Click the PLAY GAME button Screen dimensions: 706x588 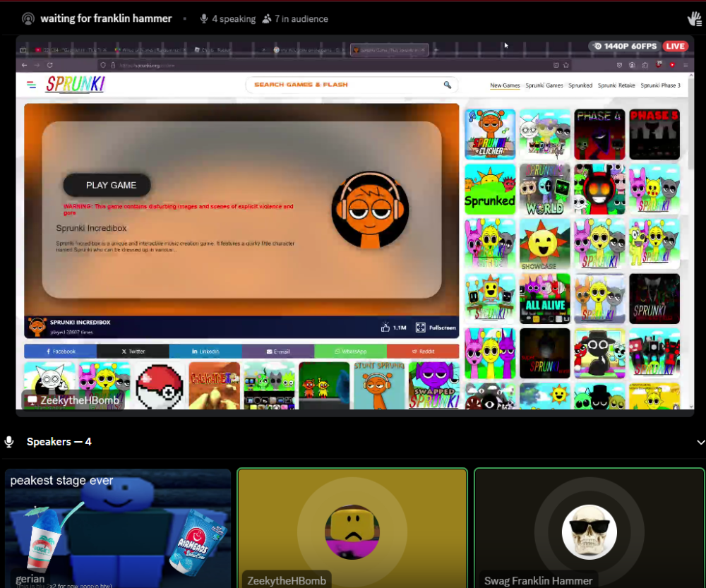coord(107,185)
